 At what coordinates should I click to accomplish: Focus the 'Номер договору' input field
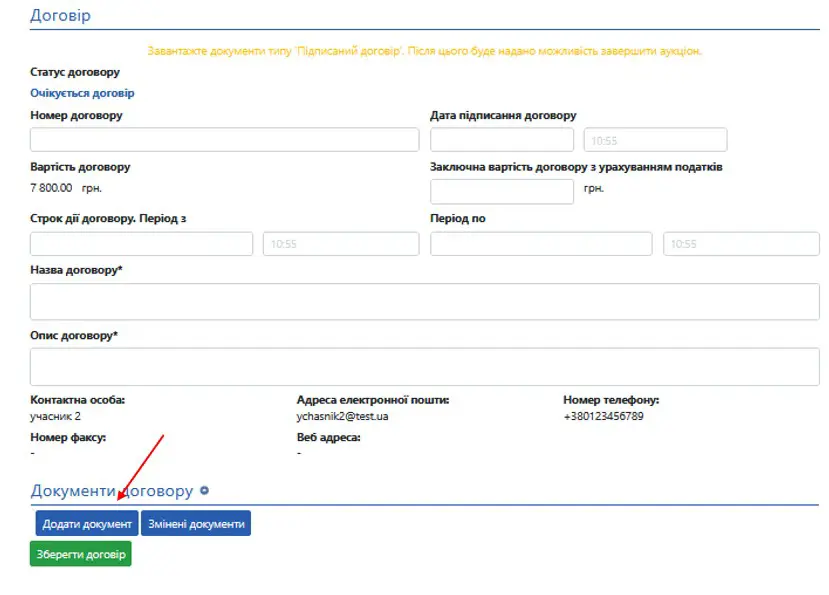[224, 140]
